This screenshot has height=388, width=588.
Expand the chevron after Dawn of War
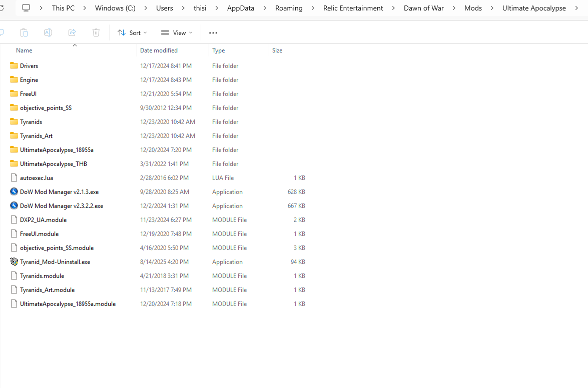tap(454, 8)
